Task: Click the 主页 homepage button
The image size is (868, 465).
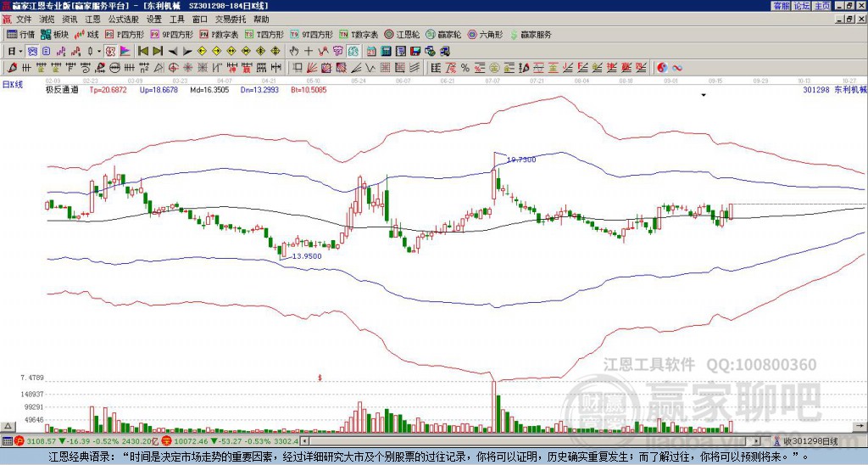Action: [822, 6]
